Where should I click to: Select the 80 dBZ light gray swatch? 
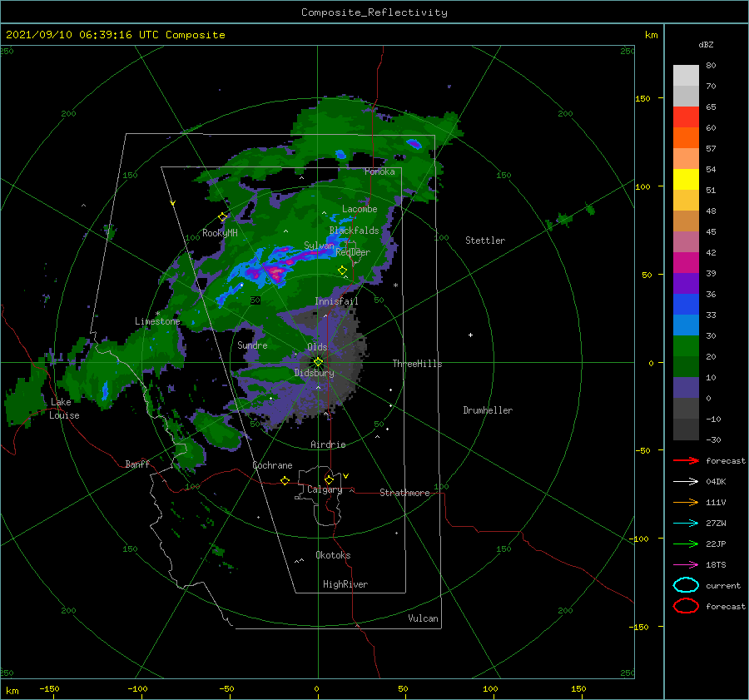coord(686,75)
